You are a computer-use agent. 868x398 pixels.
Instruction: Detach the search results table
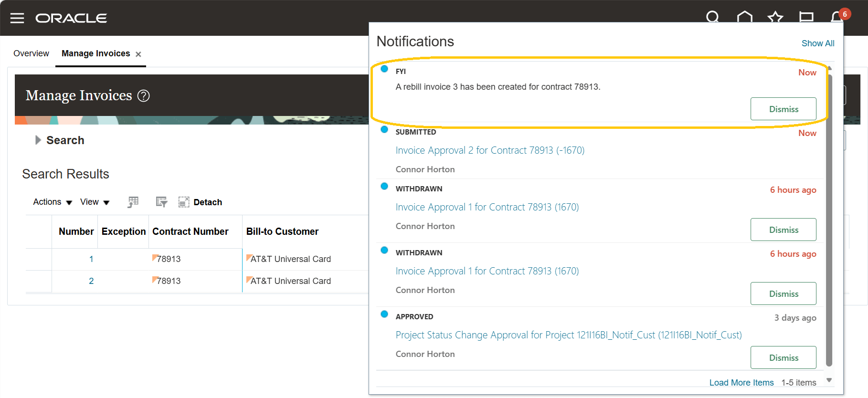coord(200,202)
